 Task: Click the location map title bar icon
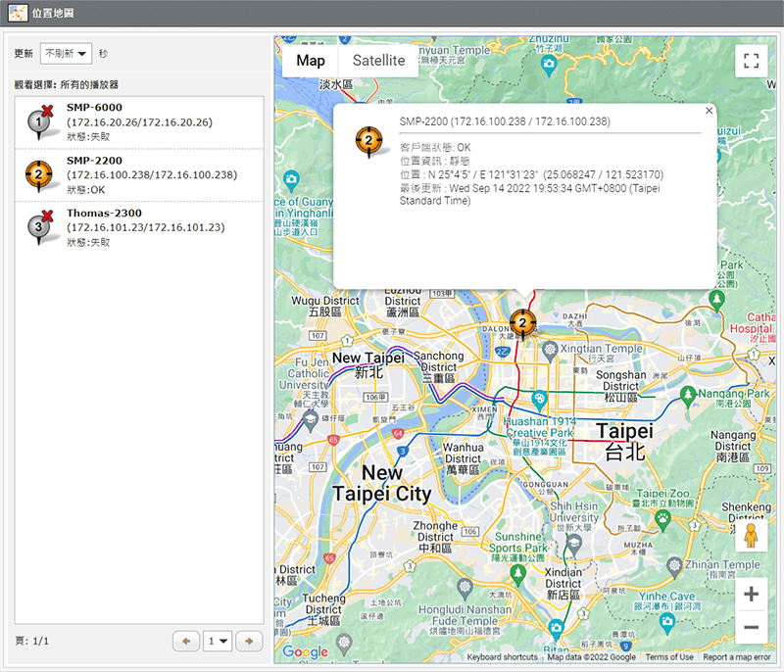point(18,13)
